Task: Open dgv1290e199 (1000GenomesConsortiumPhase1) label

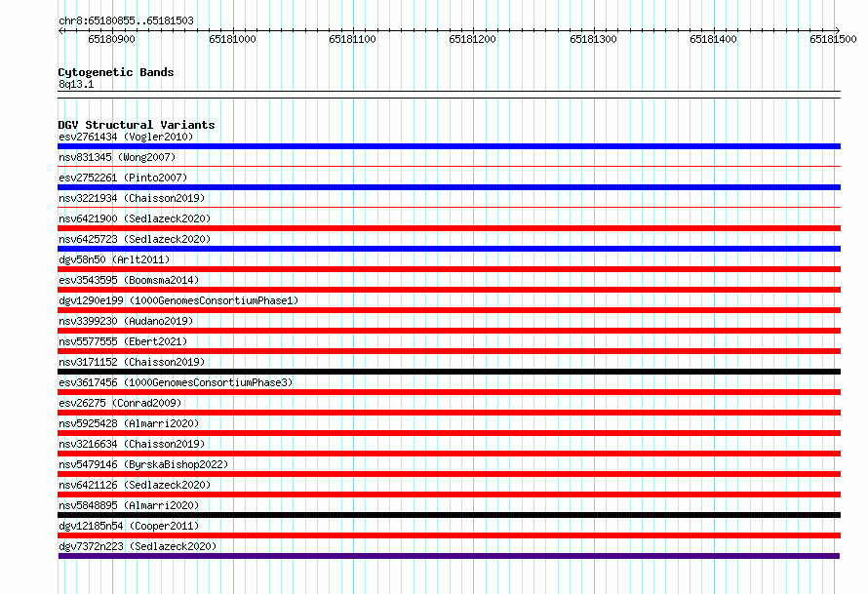Action: 178,300
